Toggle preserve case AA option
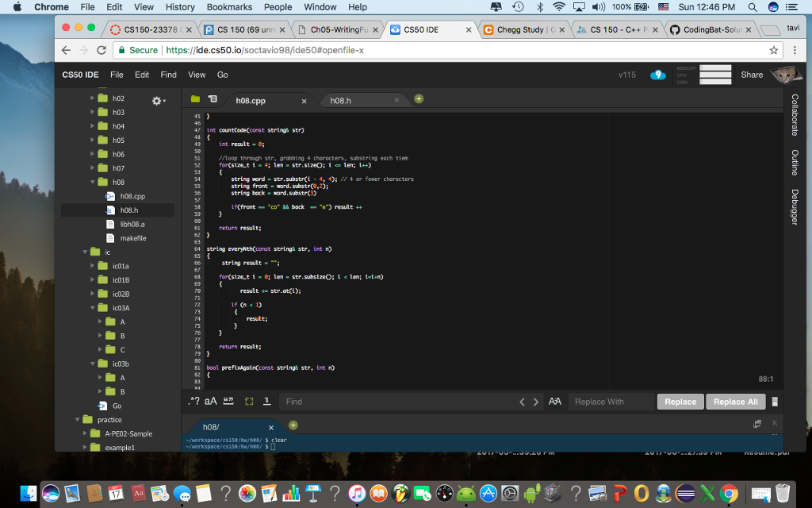The height and width of the screenshot is (508, 812). point(554,401)
